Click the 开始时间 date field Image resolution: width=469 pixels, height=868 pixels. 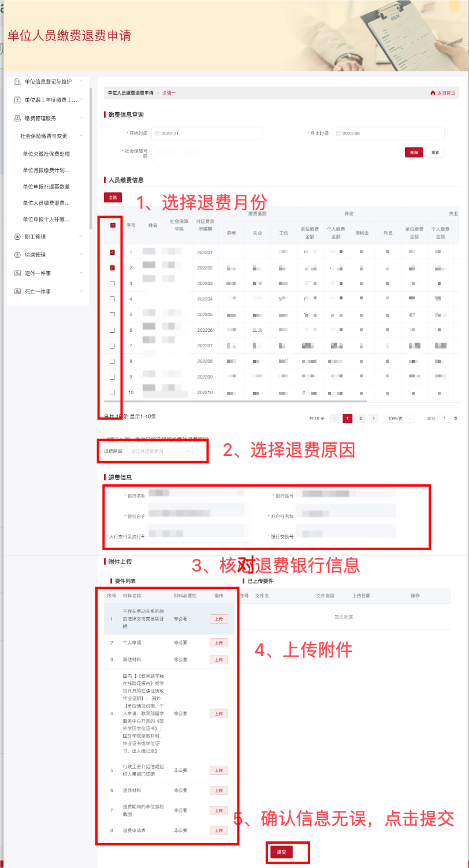(x=207, y=133)
